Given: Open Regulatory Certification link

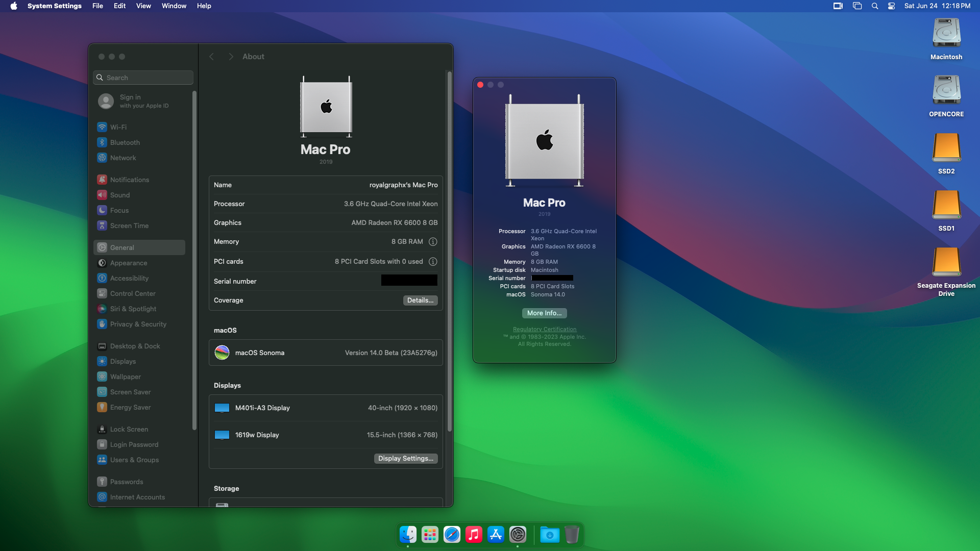Looking at the screenshot, I should tap(545, 329).
